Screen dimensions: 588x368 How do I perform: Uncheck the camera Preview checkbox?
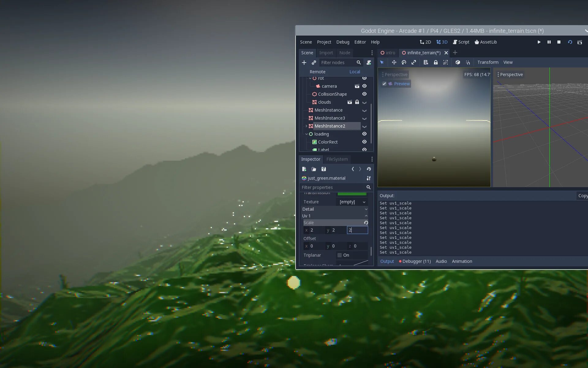click(x=384, y=84)
